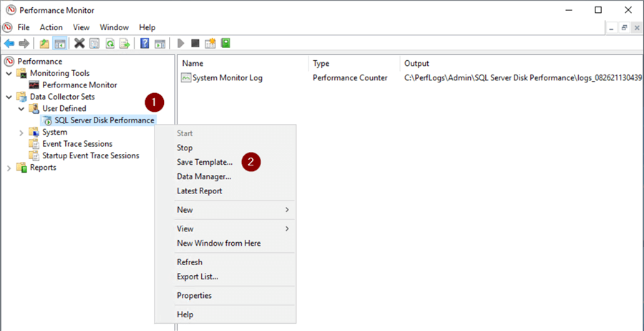This screenshot has width=644, height=331.
Task: Collapse the Monitoring Tools tree node
Action: 9,73
